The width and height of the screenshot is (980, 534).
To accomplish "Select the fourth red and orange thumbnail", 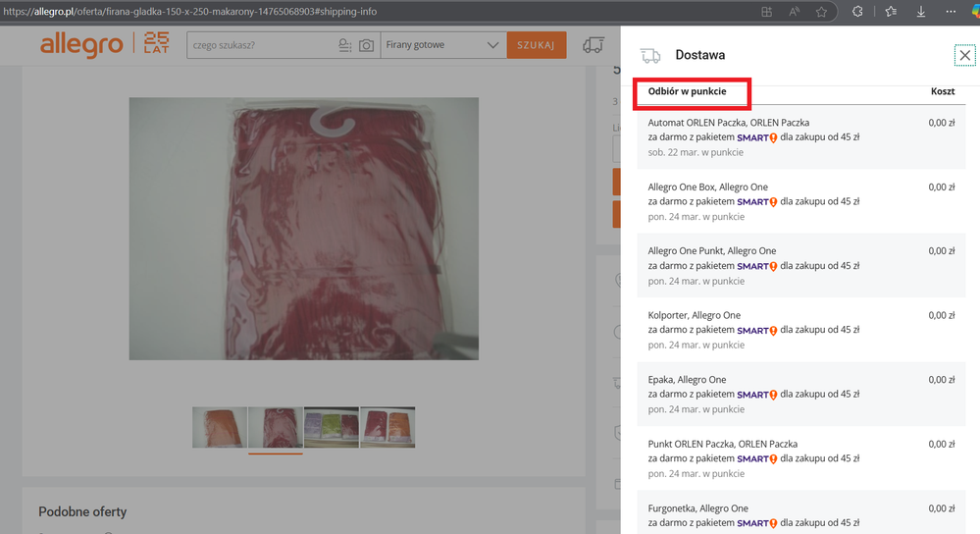I will pos(387,427).
